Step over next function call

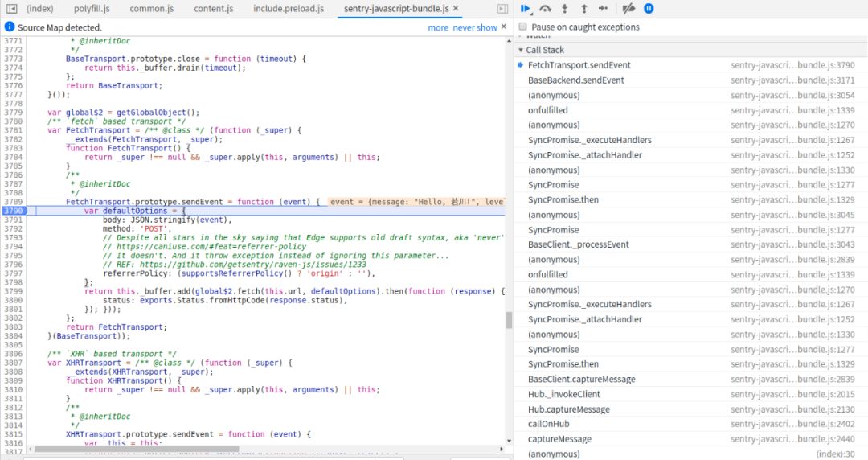pyautogui.click(x=545, y=8)
